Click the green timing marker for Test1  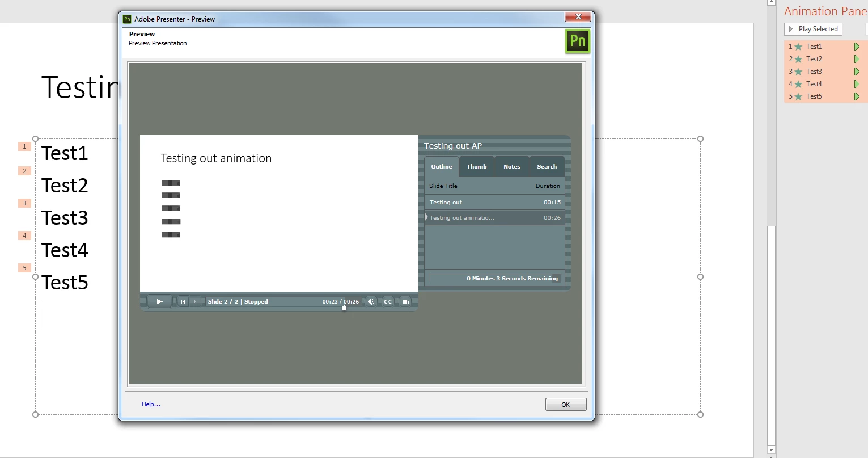[x=857, y=47]
